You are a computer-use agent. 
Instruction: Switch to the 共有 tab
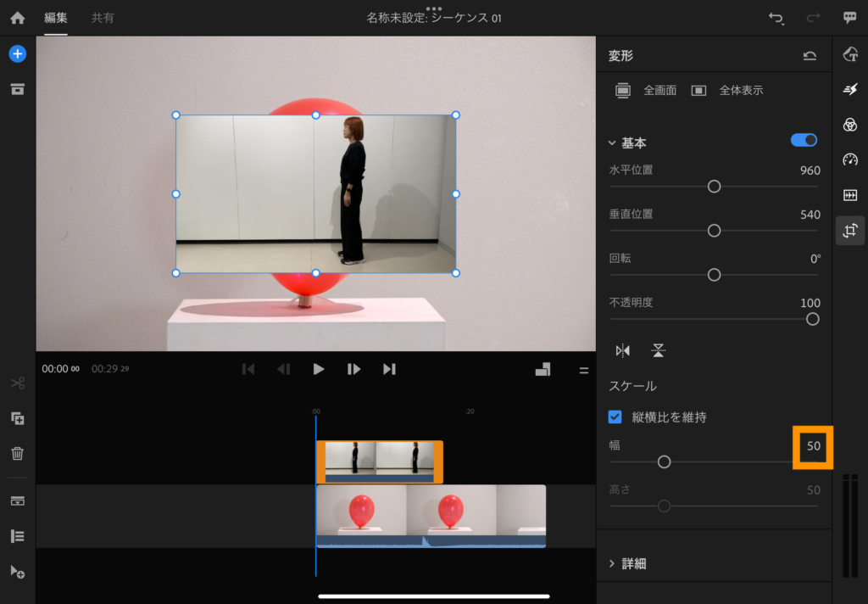point(103,18)
